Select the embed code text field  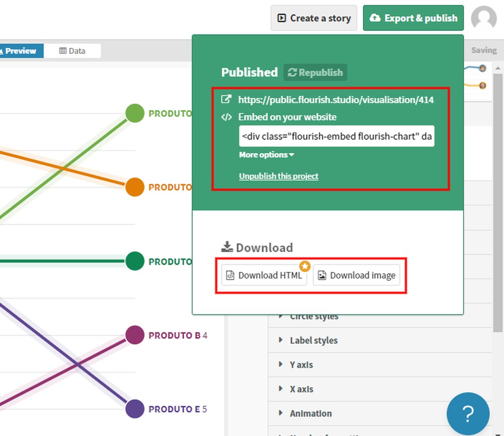[336, 136]
